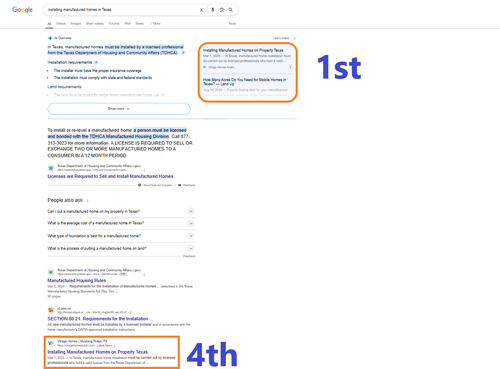
Task: Open the Short videos tab
Action: click(95, 24)
